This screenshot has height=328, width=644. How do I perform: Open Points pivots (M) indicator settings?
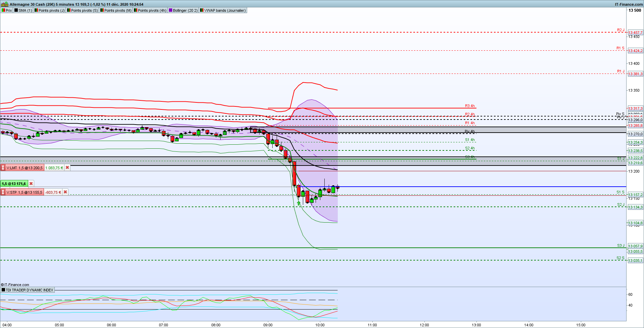[x=116, y=10]
